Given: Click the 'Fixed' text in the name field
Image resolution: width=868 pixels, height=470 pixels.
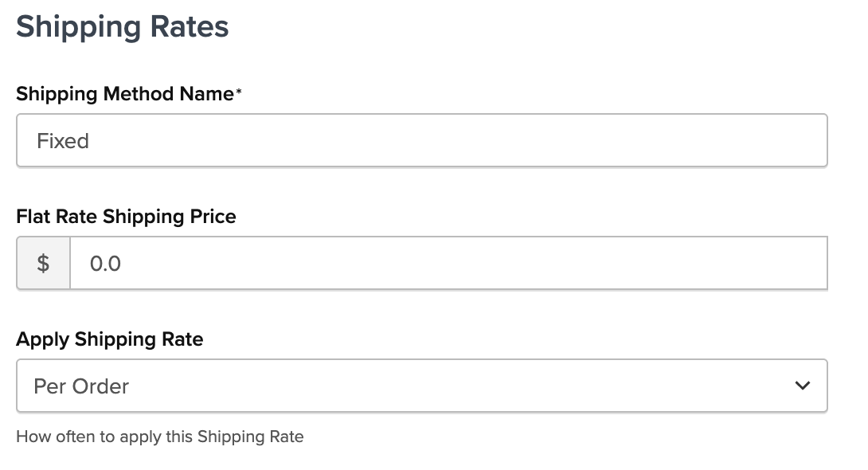Looking at the screenshot, I should coord(63,141).
